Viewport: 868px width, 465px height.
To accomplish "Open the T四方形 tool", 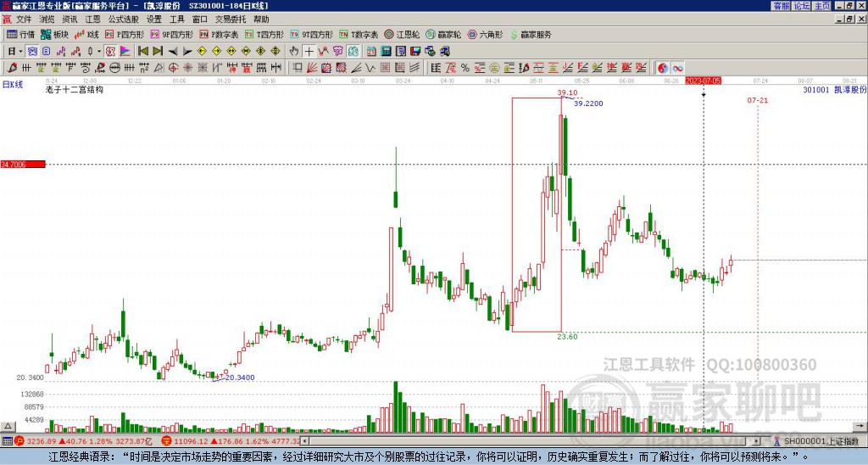I will tap(264, 34).
